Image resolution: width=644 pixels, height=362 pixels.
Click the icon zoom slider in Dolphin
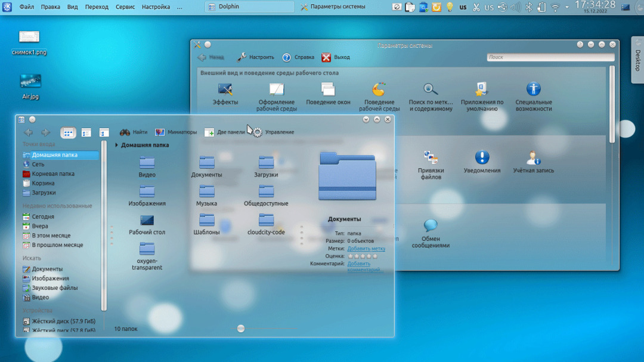(240, 328)
